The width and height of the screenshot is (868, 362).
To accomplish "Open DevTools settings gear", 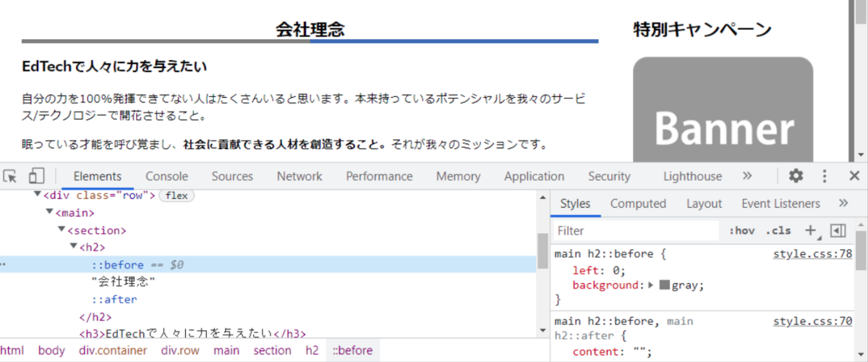I will click(796, 176).
